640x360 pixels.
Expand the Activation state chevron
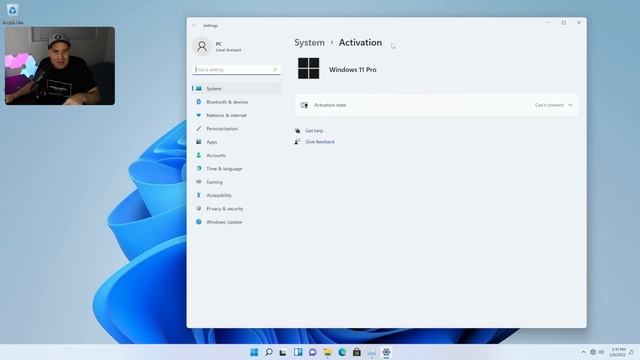click(570, 105)
